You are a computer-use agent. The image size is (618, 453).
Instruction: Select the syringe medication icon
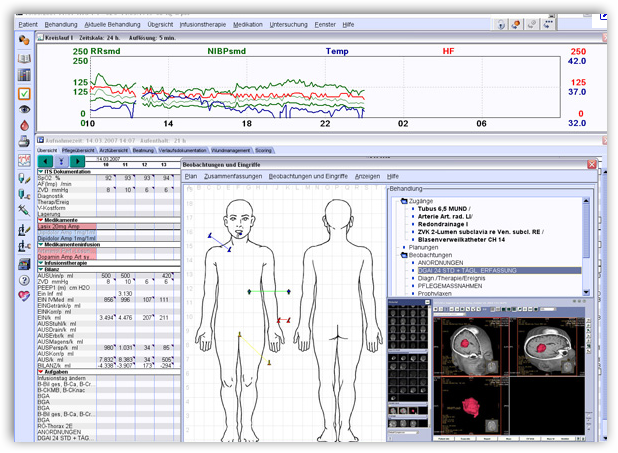pyautogui.click(x=24, y=210)
